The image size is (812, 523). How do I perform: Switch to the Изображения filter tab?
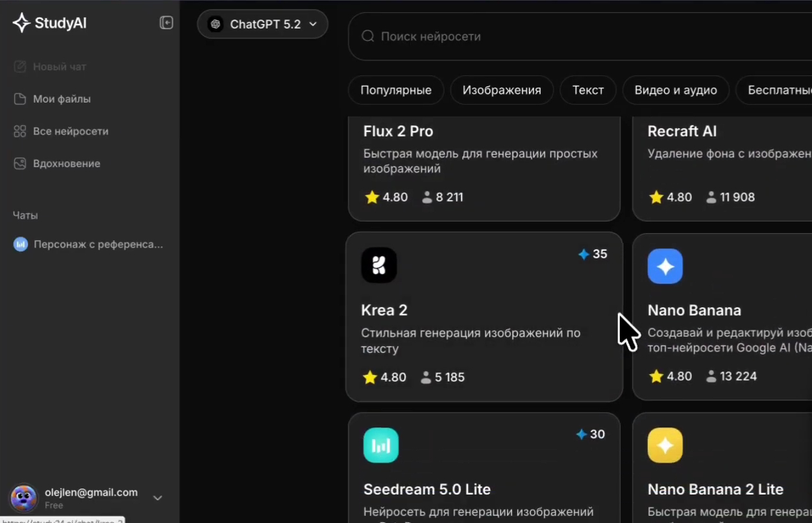502,90
